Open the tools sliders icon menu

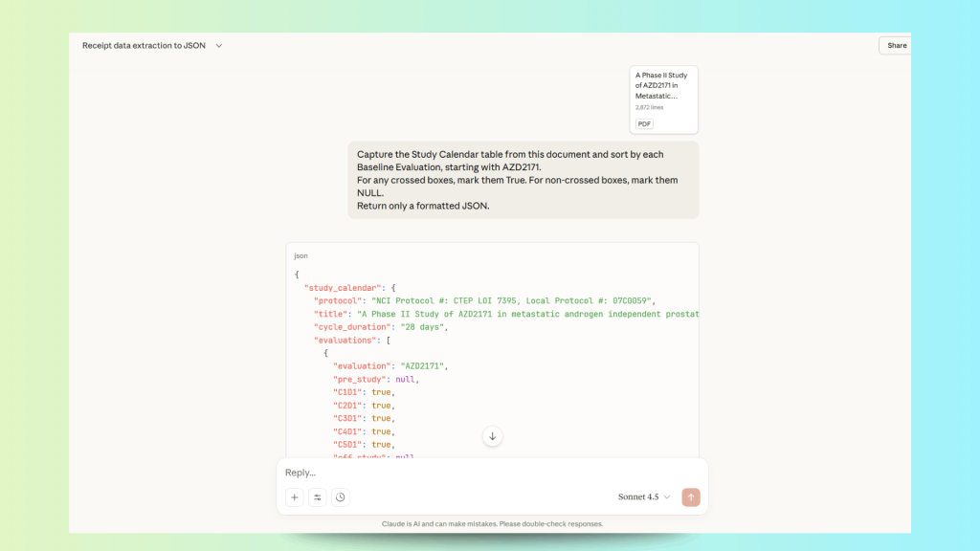tap(318, 497)
